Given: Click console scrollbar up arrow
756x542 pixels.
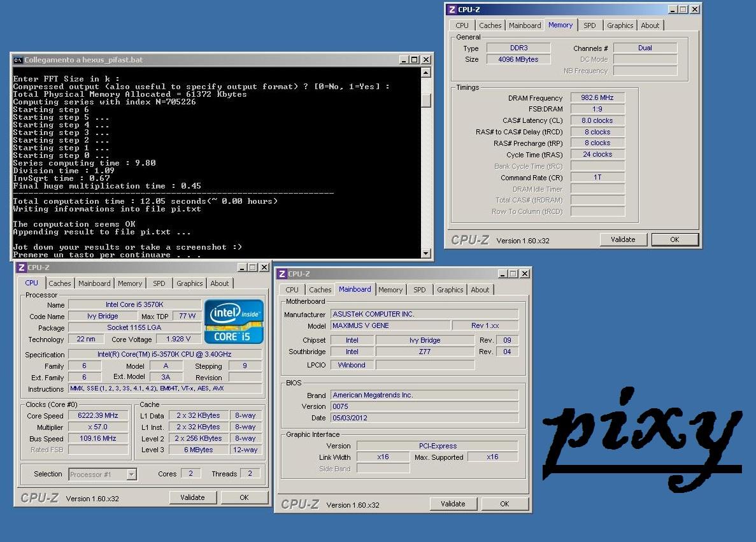Looking at the screenshot, I should 425,73.
